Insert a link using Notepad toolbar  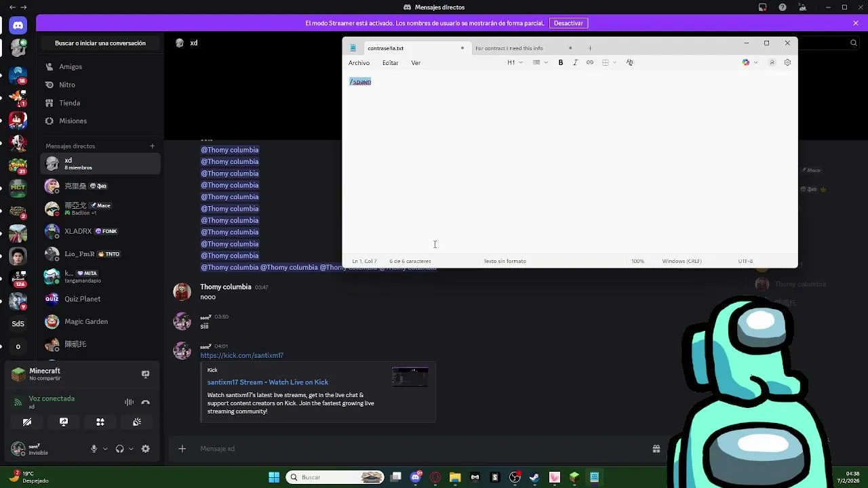[590, 62]
